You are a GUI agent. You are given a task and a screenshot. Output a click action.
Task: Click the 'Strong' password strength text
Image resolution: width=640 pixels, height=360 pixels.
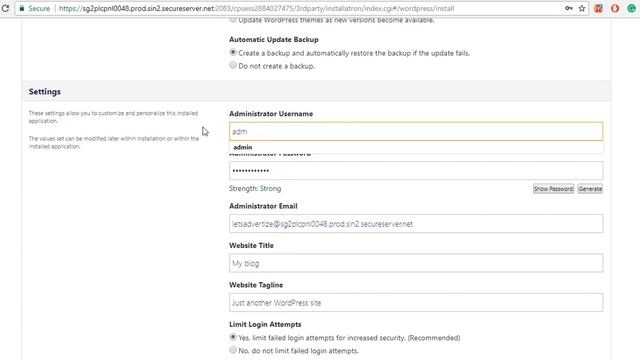pyautogui.click(x=270, y=189)
